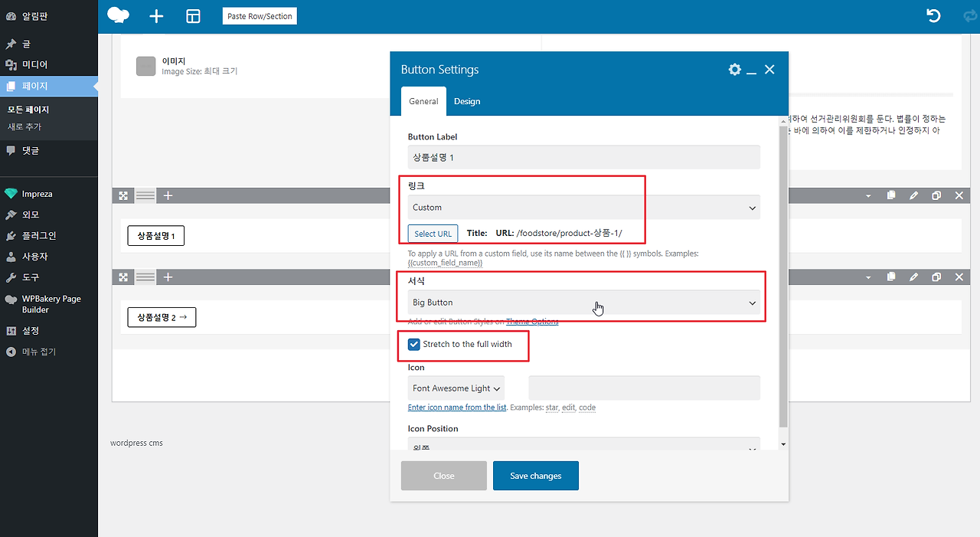The width and height of the screenshot is (980, 537).
Task: Switch to the Design tab
Action: point(467,101)
